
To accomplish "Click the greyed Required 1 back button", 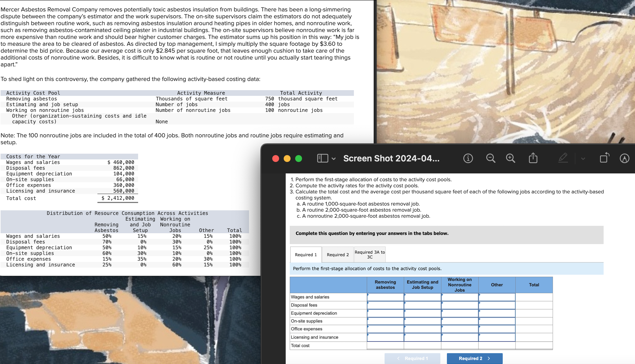I will point(412,358).
